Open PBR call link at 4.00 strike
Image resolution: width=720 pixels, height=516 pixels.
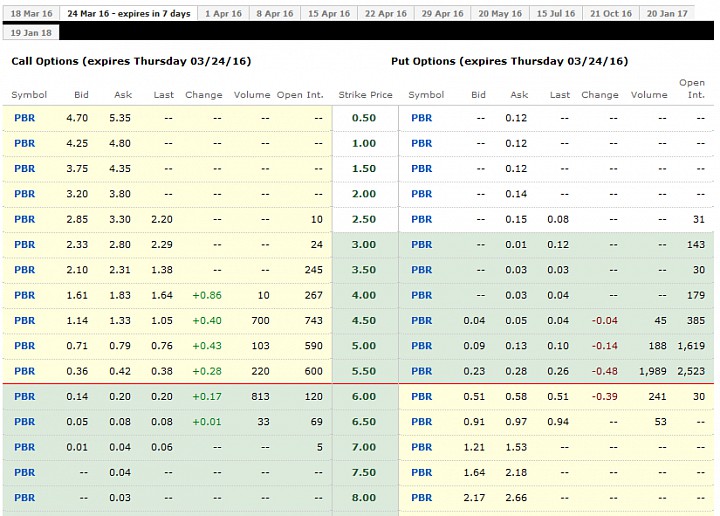click(24, 295)
